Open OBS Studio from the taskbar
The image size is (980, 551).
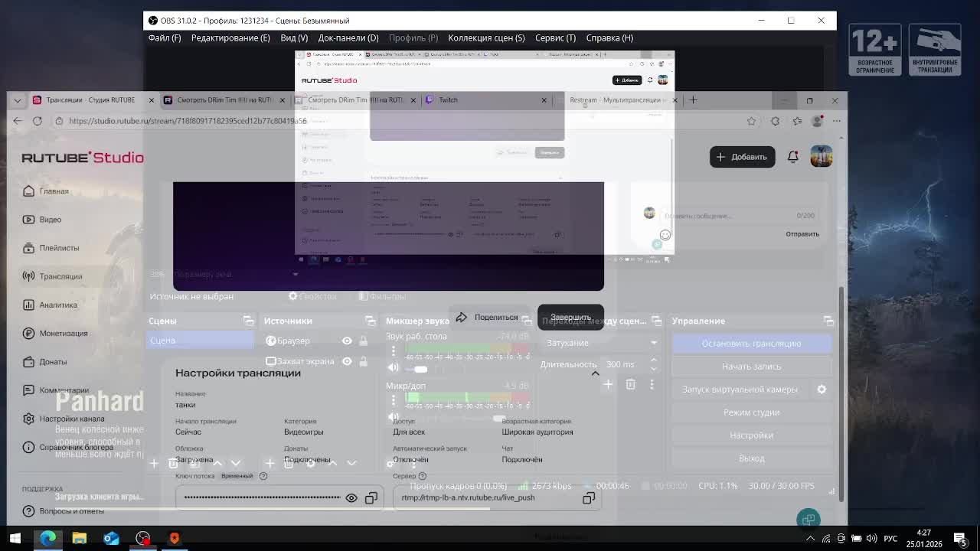click(142, 538)
